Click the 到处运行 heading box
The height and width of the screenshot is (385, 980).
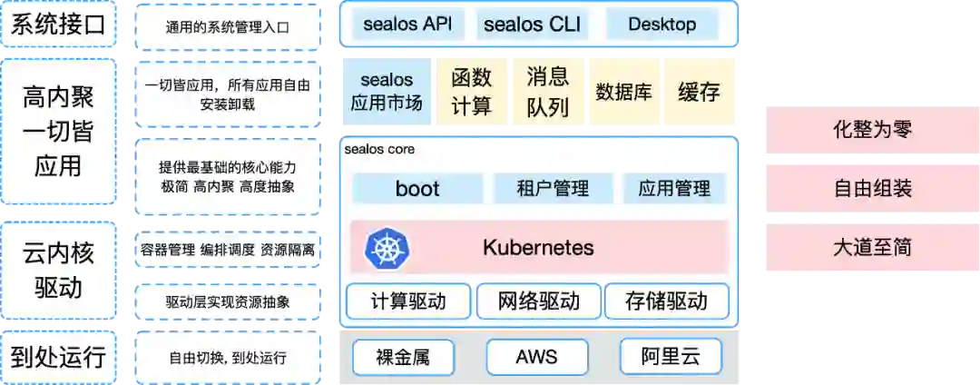pos(58,358)
